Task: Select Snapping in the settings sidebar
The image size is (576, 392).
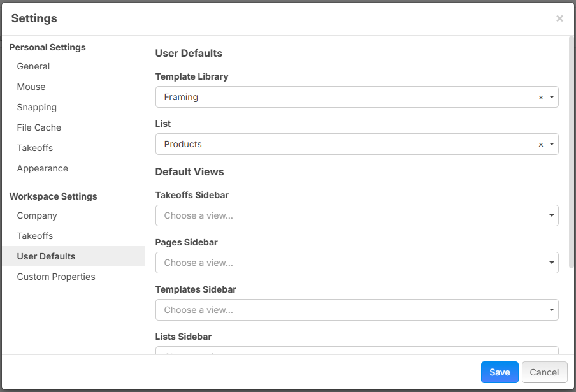Action: coord(37,107)
